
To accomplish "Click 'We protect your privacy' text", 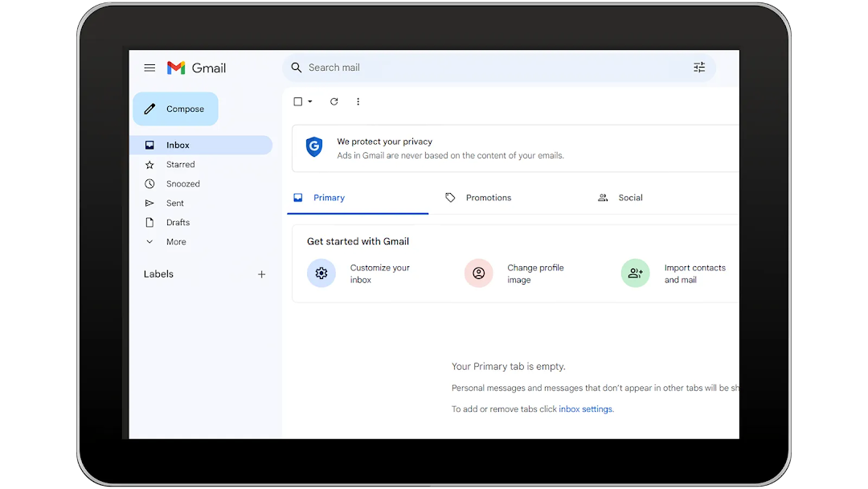I will (385, 142).
